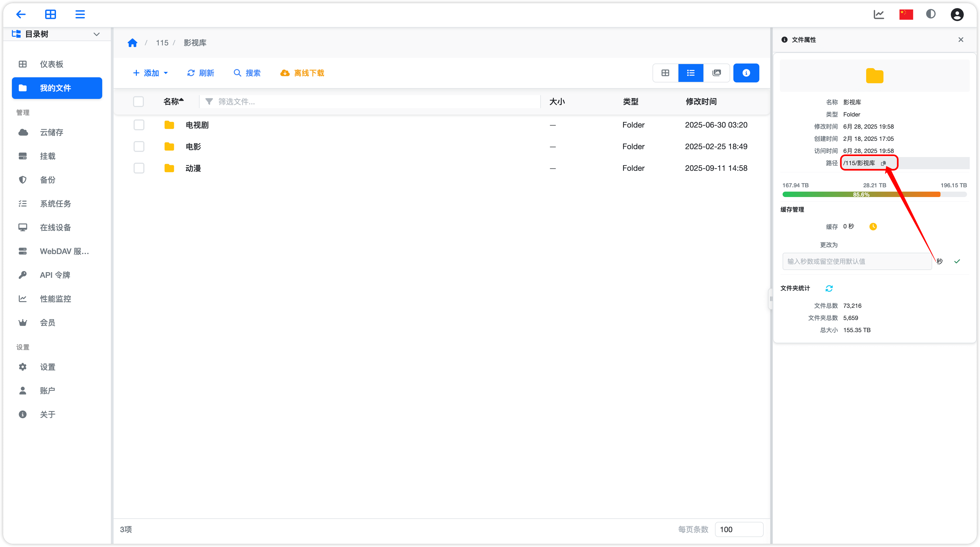This screenshot has height=547, width=980.
Task: Open the performance chart icon in header
Action: coord(878,14)
